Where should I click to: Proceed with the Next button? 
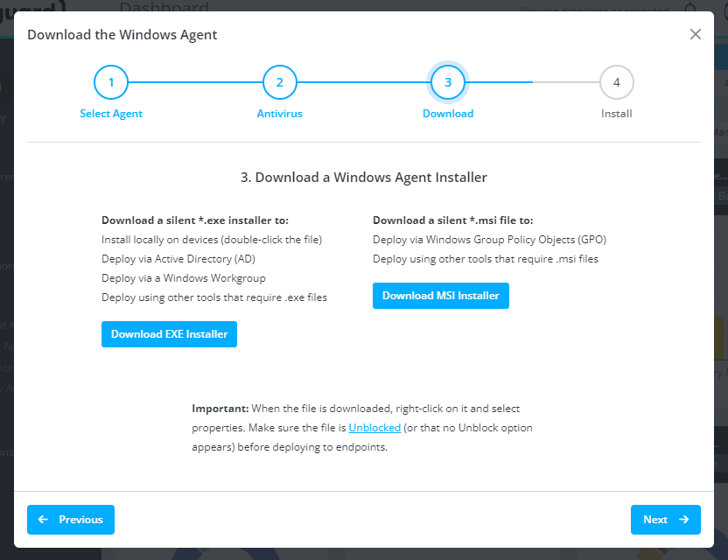[x=665, y=520]
